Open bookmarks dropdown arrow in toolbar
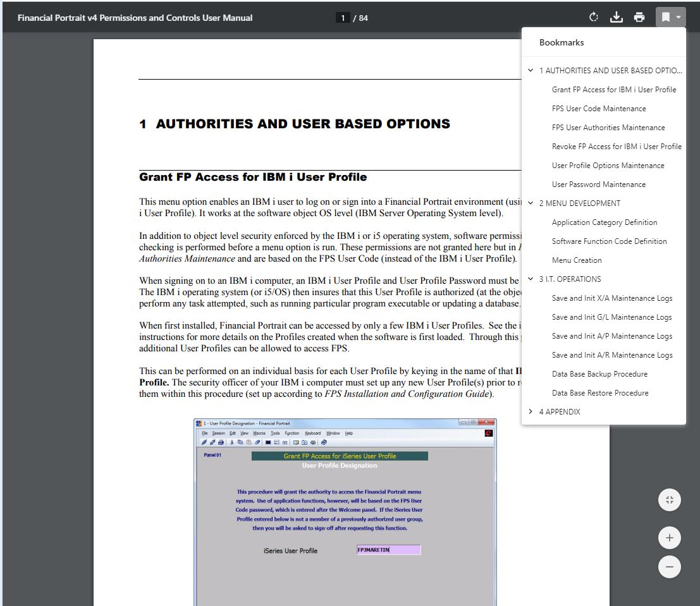Image resolution: width=700 pixels, height=606 pixels. click(678, 18)
